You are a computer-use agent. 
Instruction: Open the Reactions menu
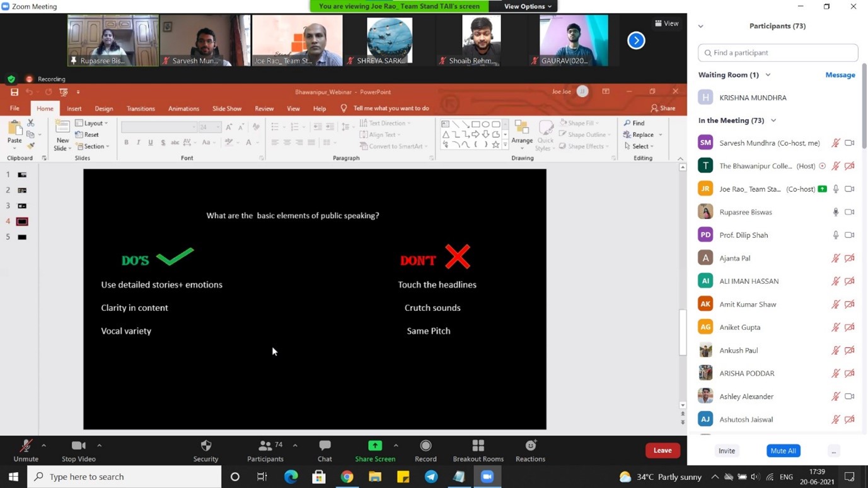pyautogui.click(x=530, y=446)
